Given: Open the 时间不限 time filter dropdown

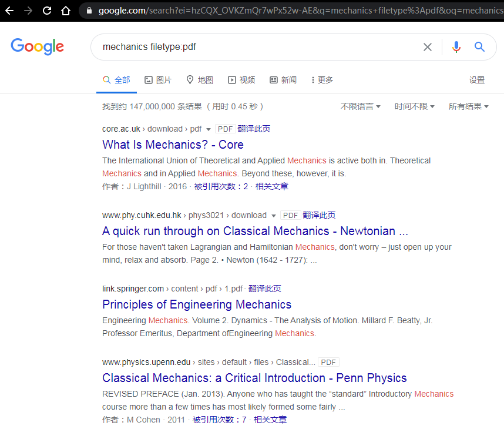Looking at the screenshot, I should coord(414,106).
